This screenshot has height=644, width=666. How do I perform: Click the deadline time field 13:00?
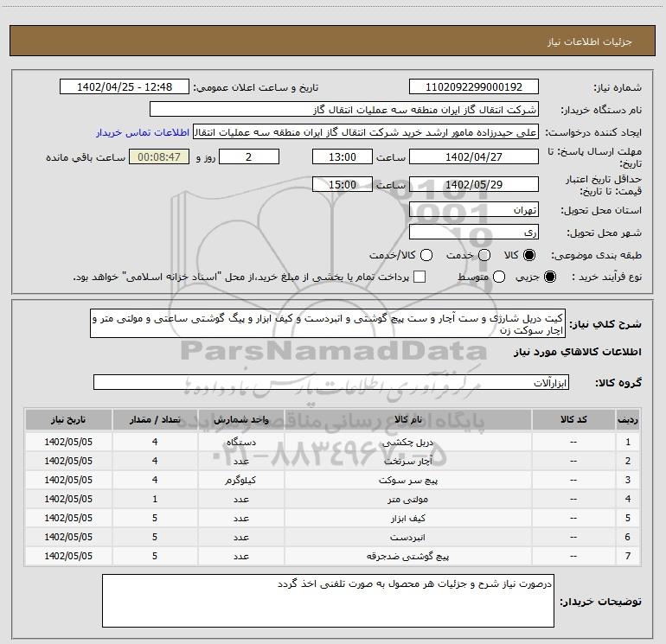tap(343, 156)
